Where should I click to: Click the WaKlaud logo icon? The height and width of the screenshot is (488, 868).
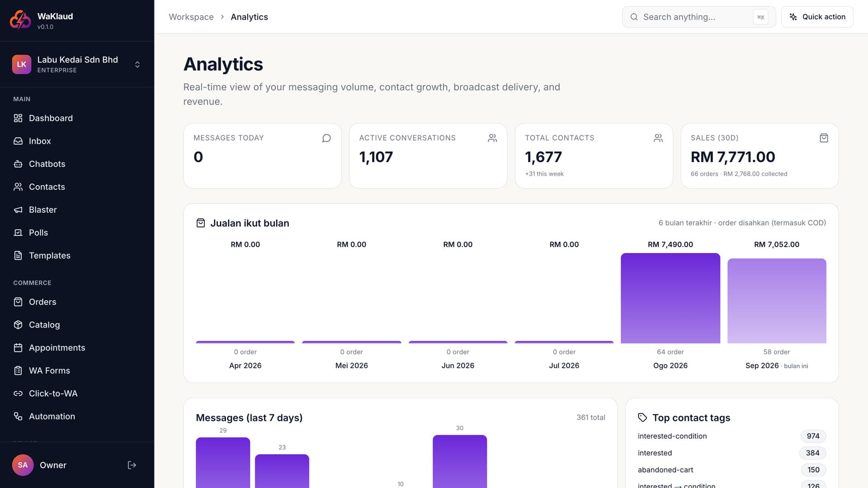20,20
